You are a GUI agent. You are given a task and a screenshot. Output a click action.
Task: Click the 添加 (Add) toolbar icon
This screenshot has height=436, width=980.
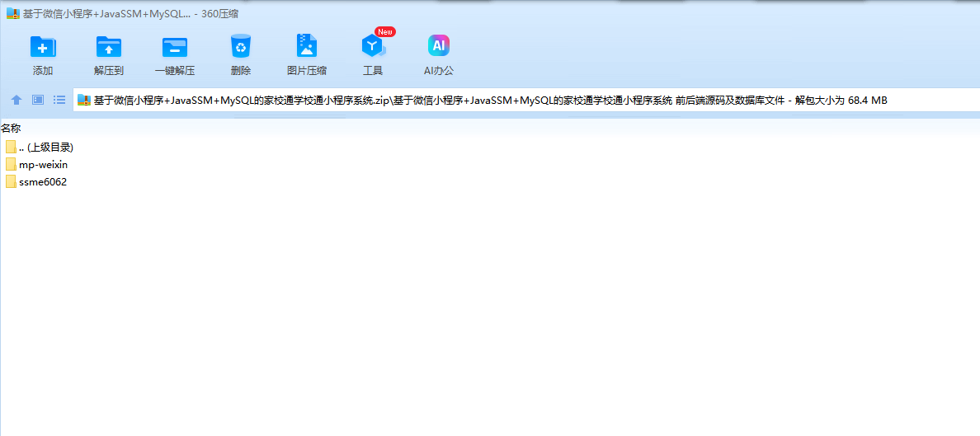point(43,47)
